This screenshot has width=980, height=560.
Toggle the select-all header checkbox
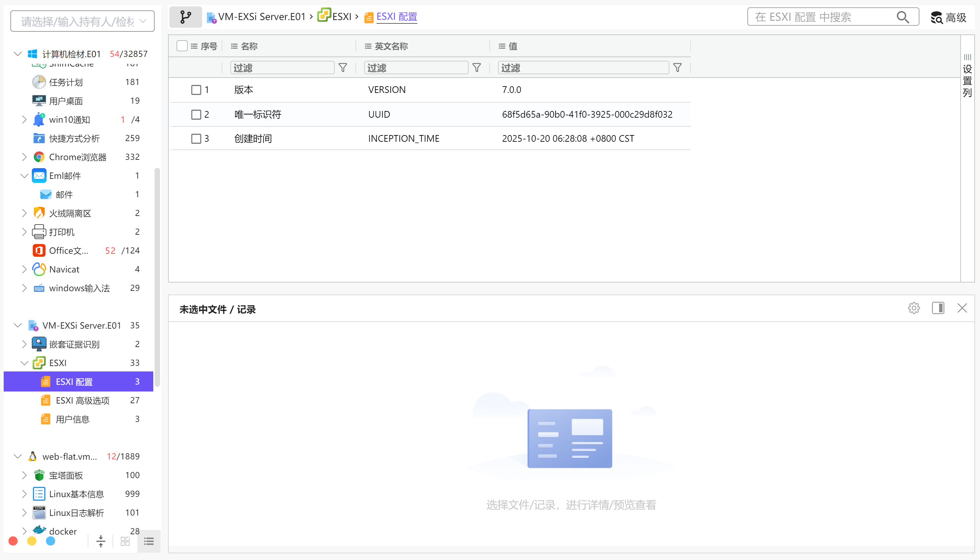tap(182, 46)
